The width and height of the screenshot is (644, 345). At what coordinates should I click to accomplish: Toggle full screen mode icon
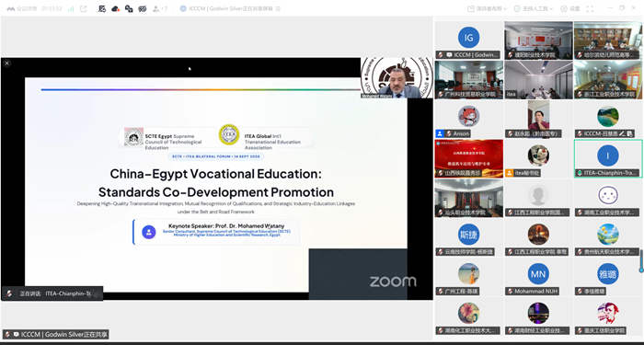tap(590, 8)
